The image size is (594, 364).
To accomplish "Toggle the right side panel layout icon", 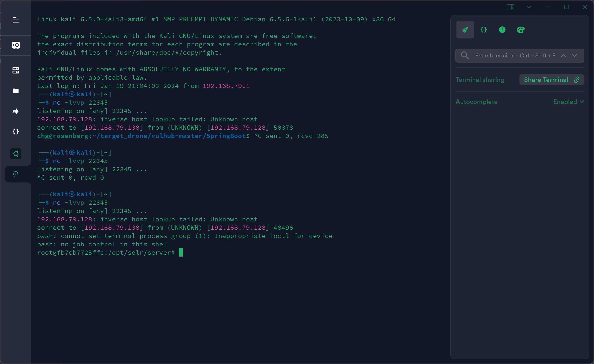I will (x=510, y=7).
